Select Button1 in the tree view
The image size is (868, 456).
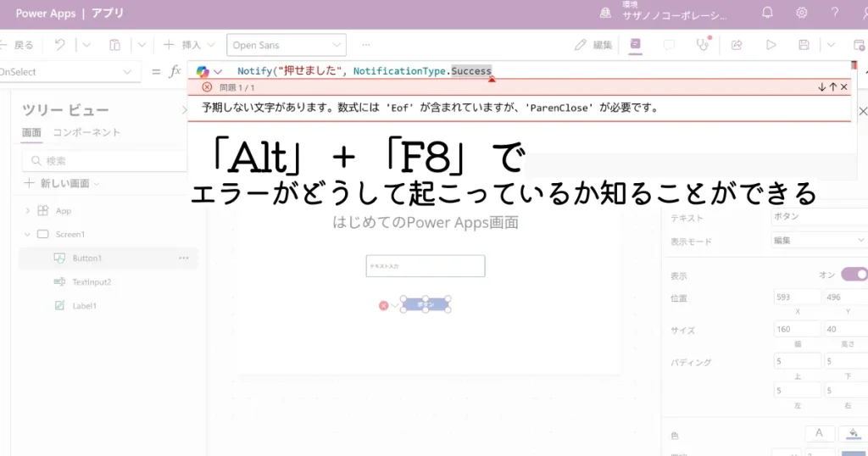(86, 258)
